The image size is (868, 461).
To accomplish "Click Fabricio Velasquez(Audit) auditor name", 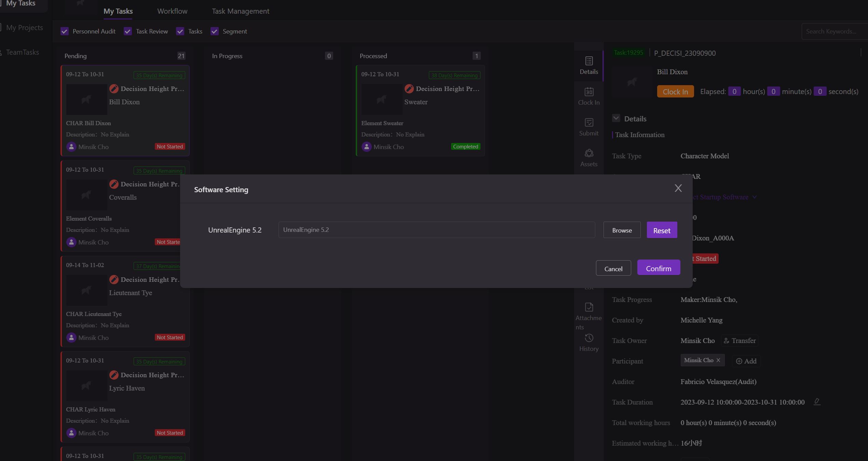I will coord(718,382).
